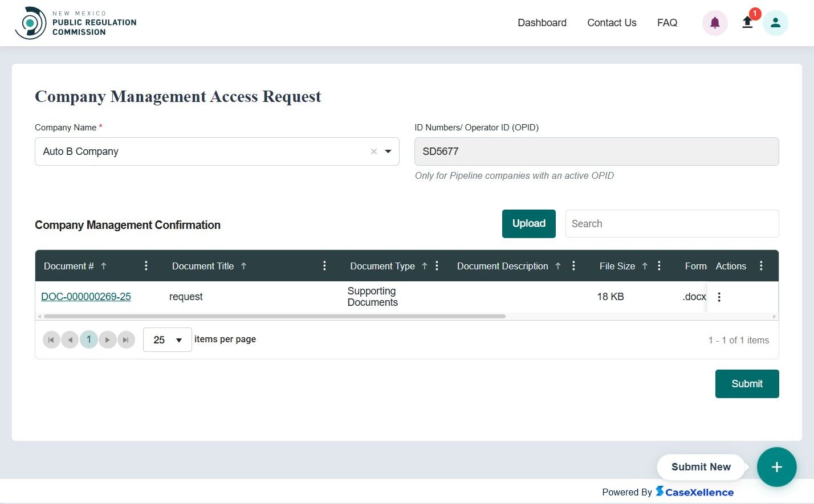Click inside the Search field
Viewport: 814px width, 504px height.
point(671,223)
